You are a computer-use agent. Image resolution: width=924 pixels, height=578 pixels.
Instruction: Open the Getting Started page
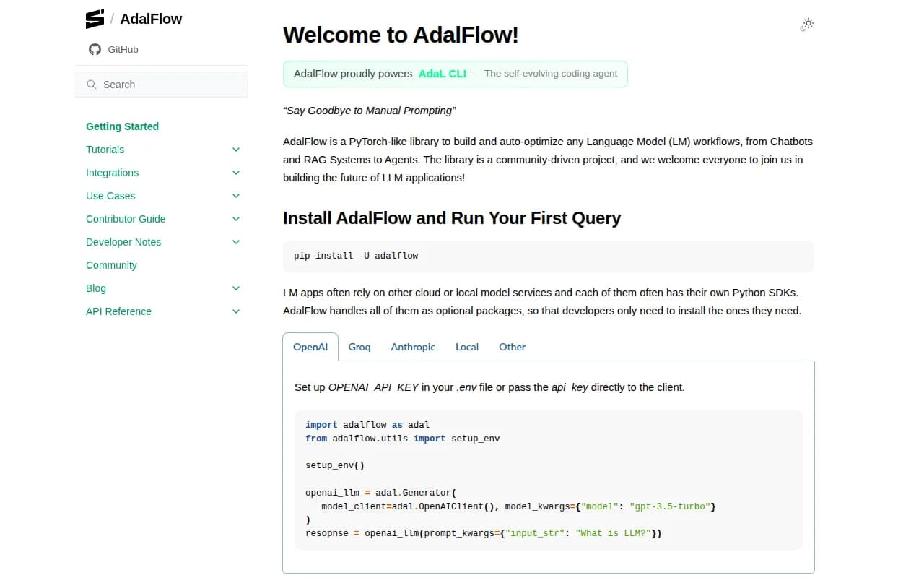(122, 126)
